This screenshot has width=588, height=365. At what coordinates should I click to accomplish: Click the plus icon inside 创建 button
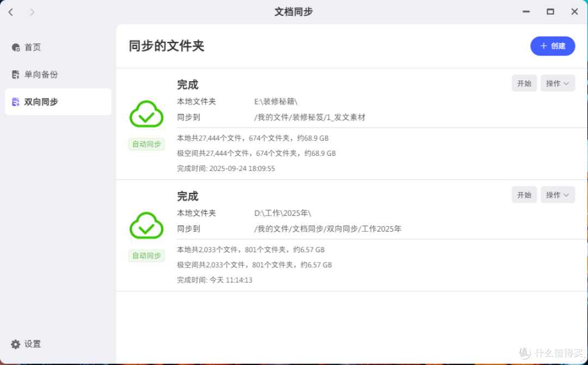[542, 46]
